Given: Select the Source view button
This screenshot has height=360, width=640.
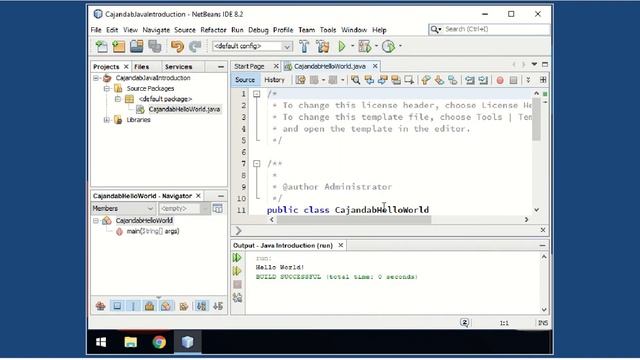Looking at the screenshot, I should [x=245, y=80].
